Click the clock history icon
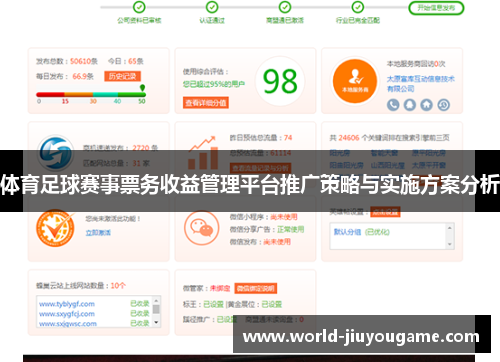The height and width of the screenshot is (362, 500). tap(443, 105)
